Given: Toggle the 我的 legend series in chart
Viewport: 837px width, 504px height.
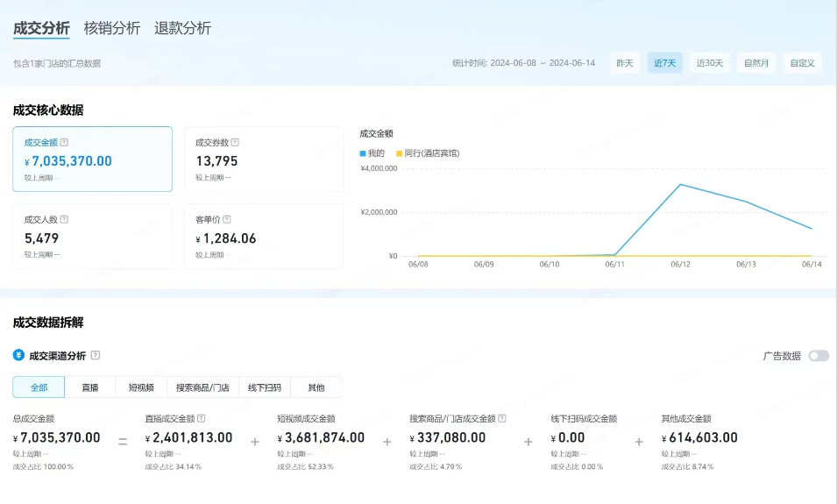Looking at the screenshot, I should [x=372, y=153].
